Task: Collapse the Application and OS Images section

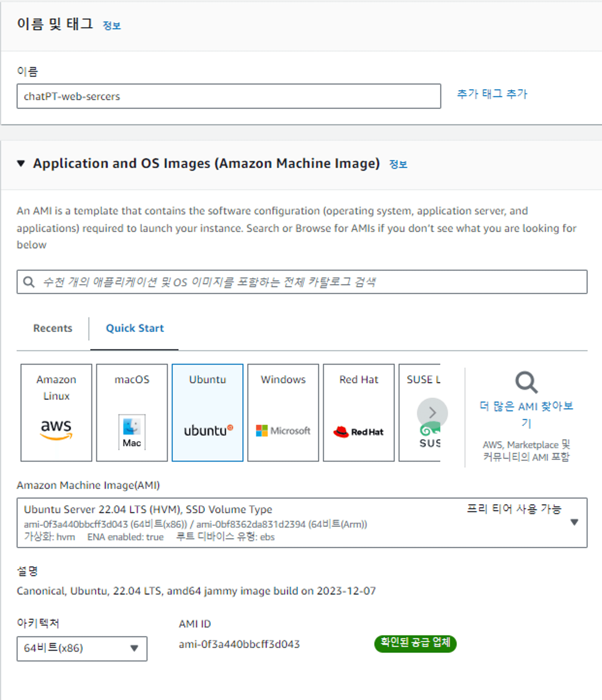Action: (x=21, y=163)
